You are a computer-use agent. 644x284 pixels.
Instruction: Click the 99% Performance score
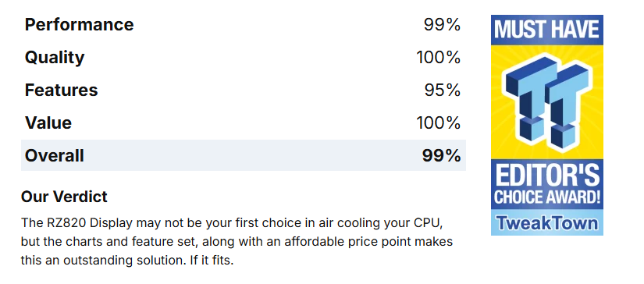pos(442,25)
